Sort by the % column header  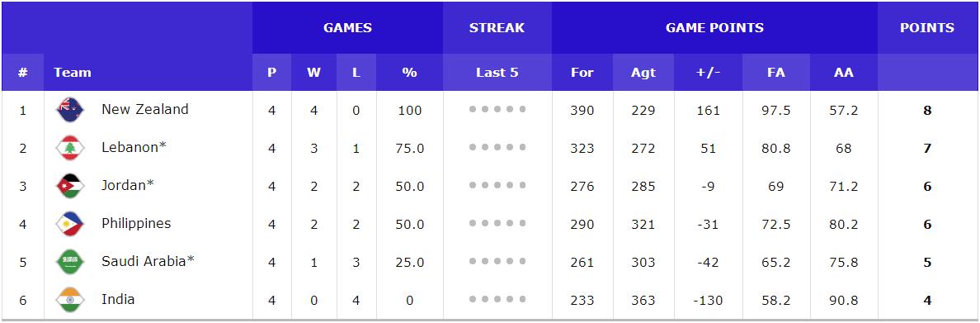coord(409,73)
